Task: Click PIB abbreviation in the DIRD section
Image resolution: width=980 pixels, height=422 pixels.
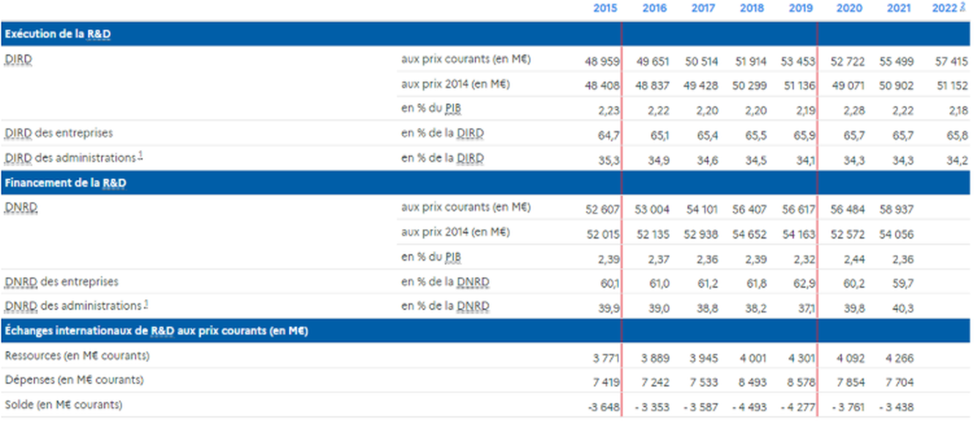Action: point(453,109)
